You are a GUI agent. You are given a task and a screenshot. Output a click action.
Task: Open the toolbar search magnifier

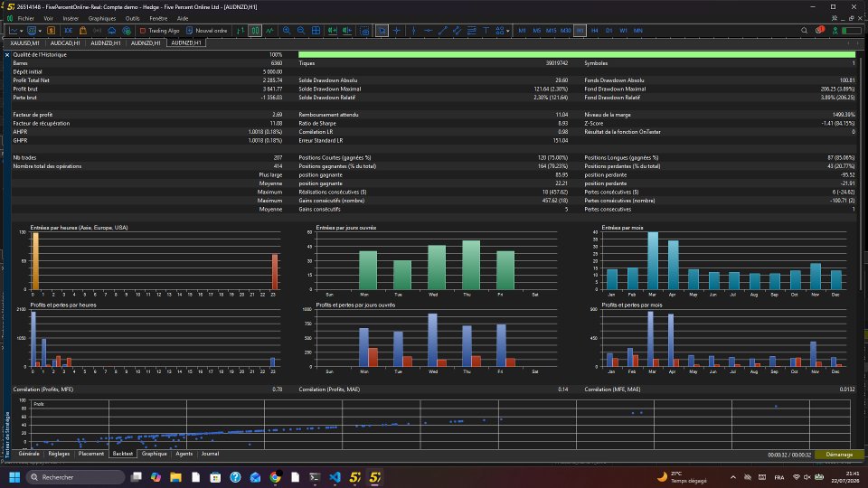coord(804,31)
